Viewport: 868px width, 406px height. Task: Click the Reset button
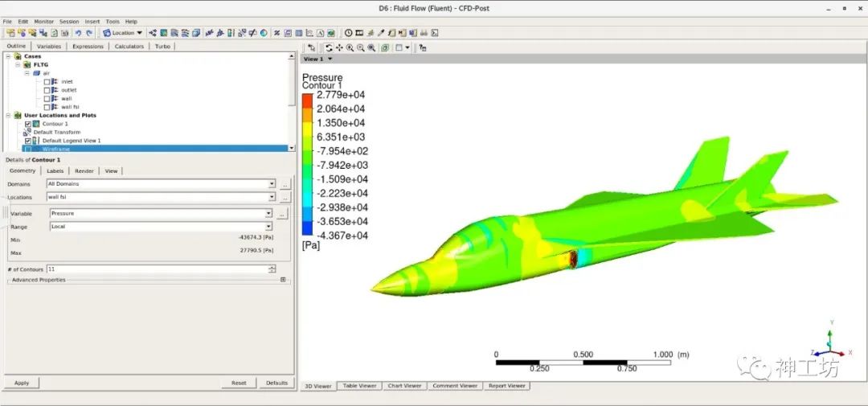pos(239,383)
